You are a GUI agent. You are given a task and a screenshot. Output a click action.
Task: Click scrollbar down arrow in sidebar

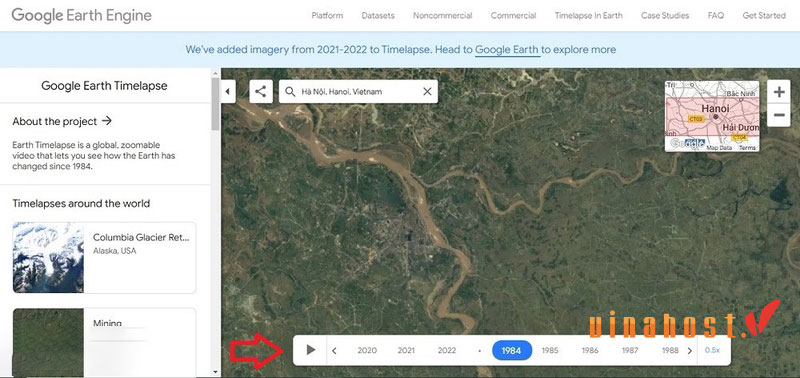(x=215, y=372)
